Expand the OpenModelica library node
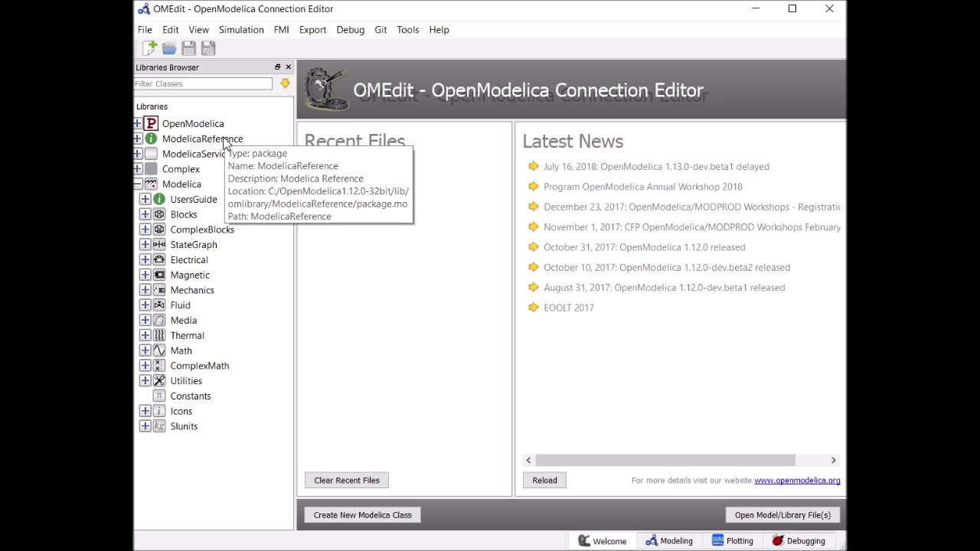This screenshot has width=980, height=551. tap(137, 123)
